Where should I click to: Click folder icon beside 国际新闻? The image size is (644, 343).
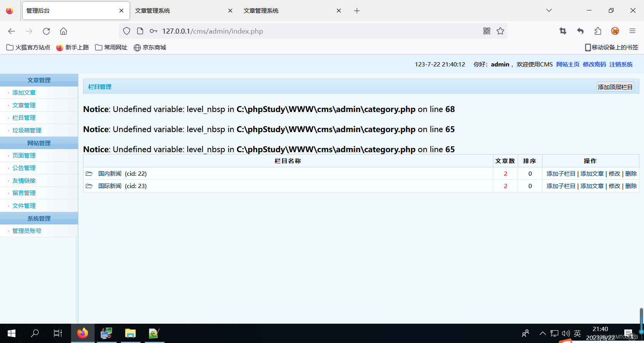click(89, 186)
